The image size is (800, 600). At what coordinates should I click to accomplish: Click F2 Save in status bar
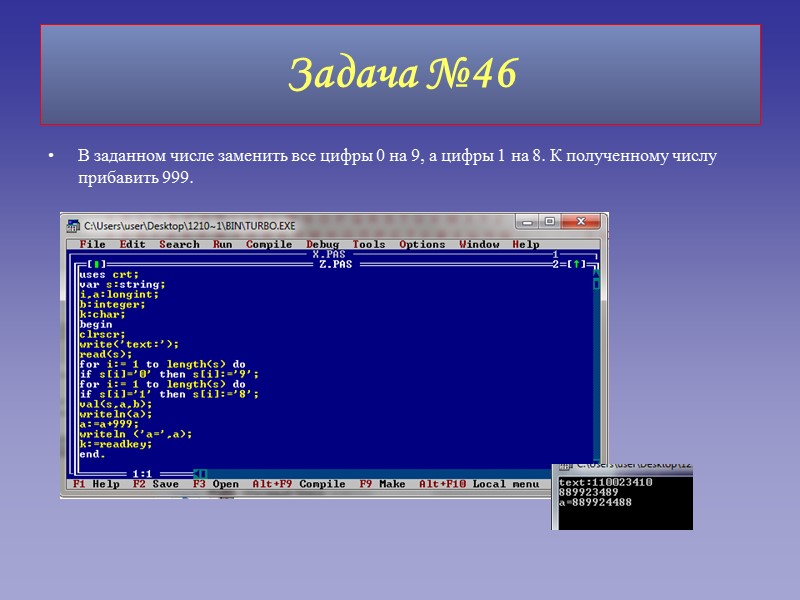156,484
